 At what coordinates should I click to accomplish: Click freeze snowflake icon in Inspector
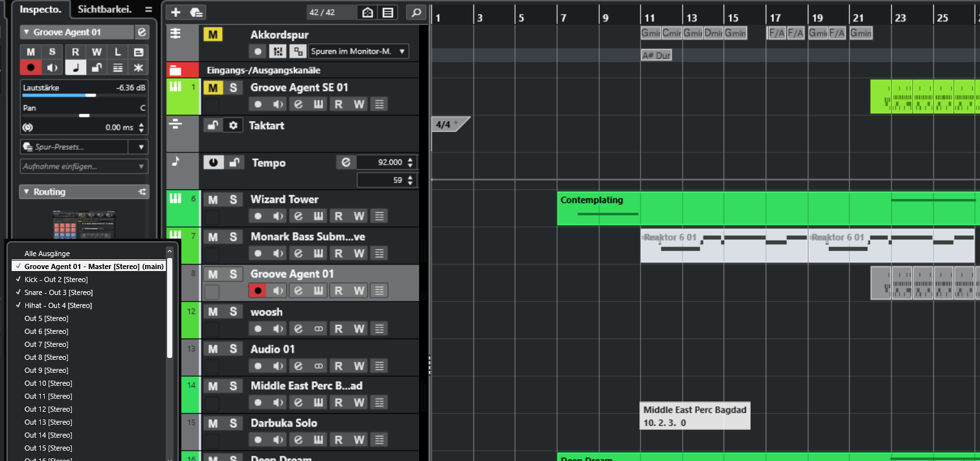[137, 67]
